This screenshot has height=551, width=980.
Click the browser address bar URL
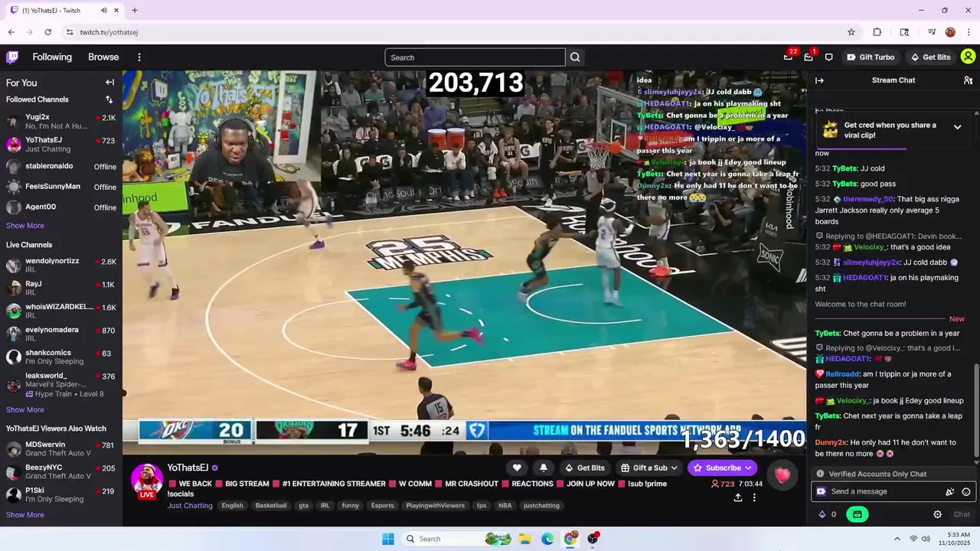pos(109,32)
